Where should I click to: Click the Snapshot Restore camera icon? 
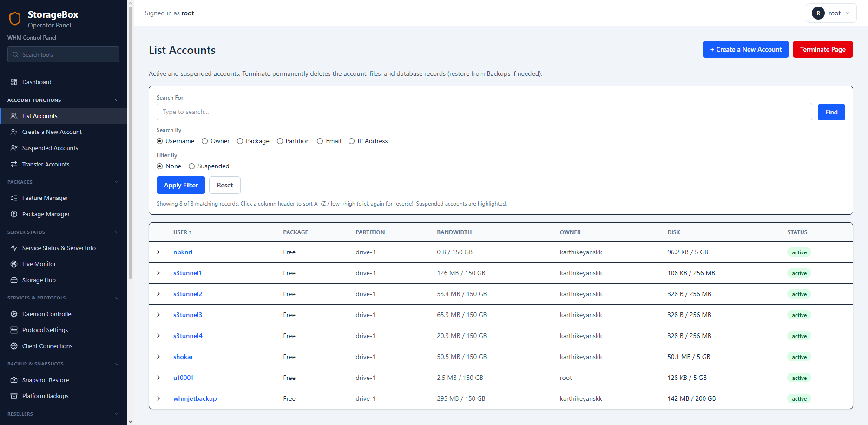point(14,380)
